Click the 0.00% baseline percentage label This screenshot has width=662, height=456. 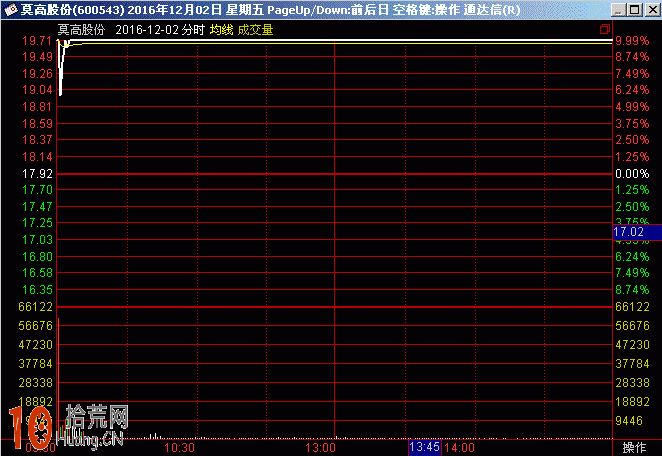632,173
